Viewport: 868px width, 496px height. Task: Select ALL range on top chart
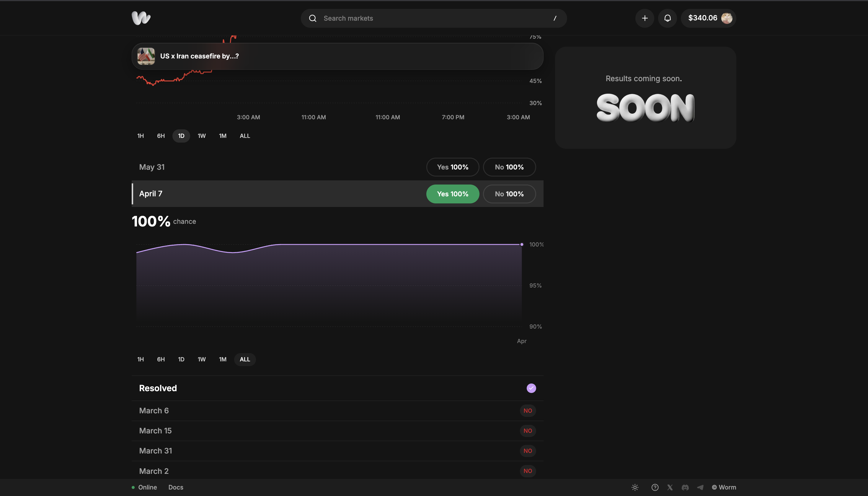pos(245,136)
